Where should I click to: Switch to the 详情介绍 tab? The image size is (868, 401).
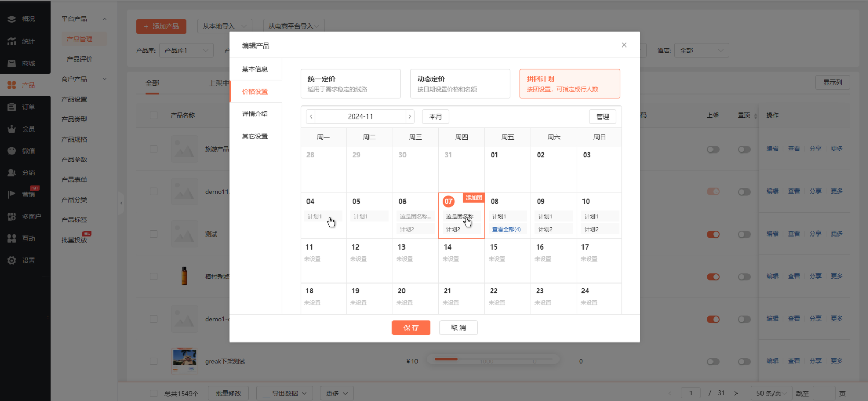point(255,114)
